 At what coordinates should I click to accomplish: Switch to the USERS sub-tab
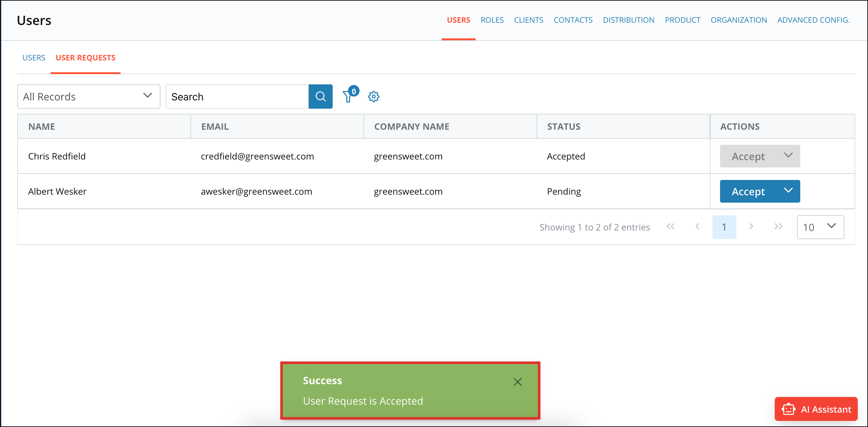[34, 58]
